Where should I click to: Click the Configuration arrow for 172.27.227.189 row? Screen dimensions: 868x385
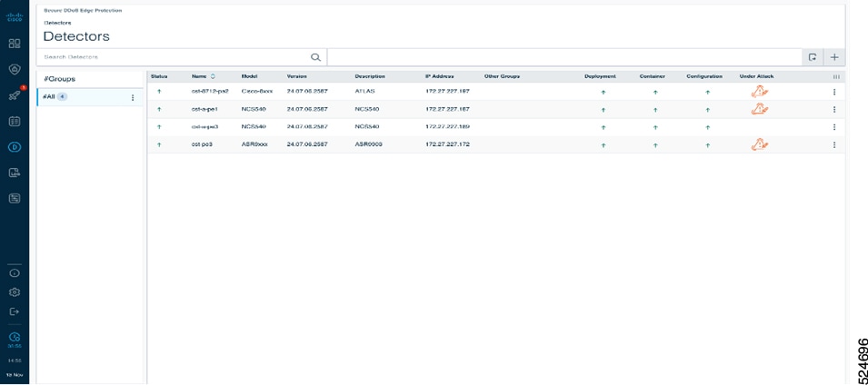[x=707, y=128]
